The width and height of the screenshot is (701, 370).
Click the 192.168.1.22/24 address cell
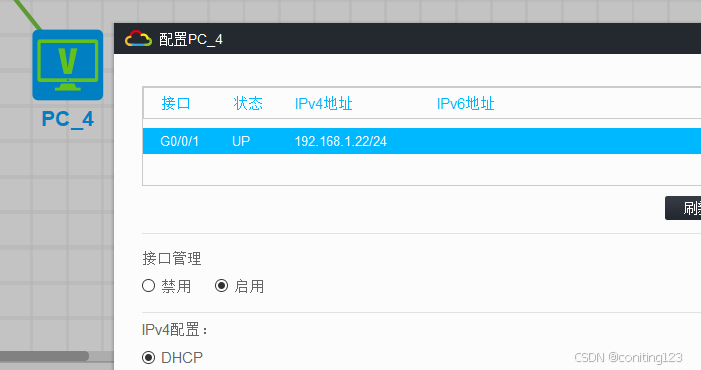(x=340, y=141)
